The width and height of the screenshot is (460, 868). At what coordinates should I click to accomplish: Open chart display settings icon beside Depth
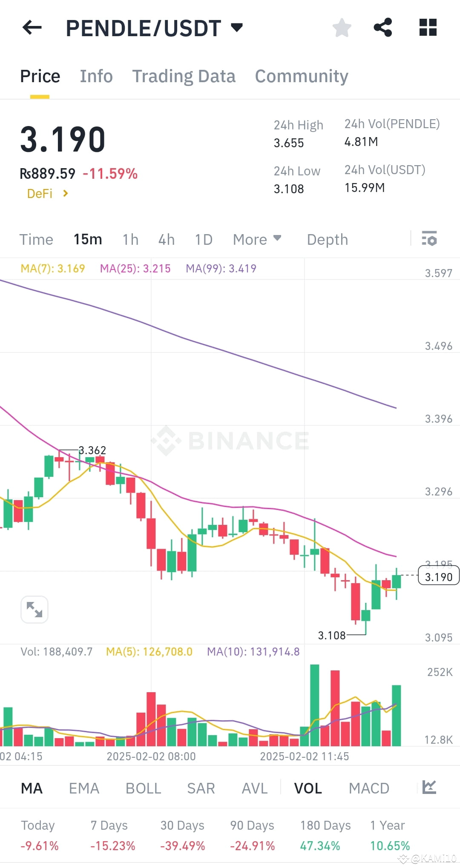(x=430, y=239)
